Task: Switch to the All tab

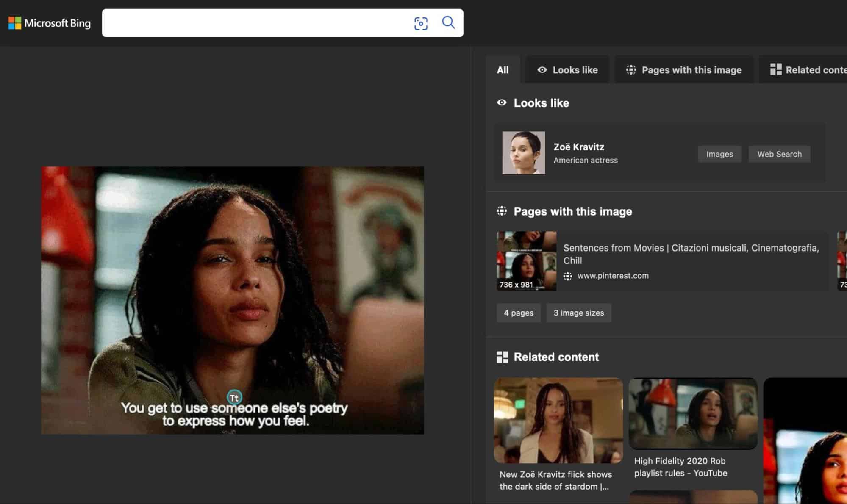Action: coord(503,70)
